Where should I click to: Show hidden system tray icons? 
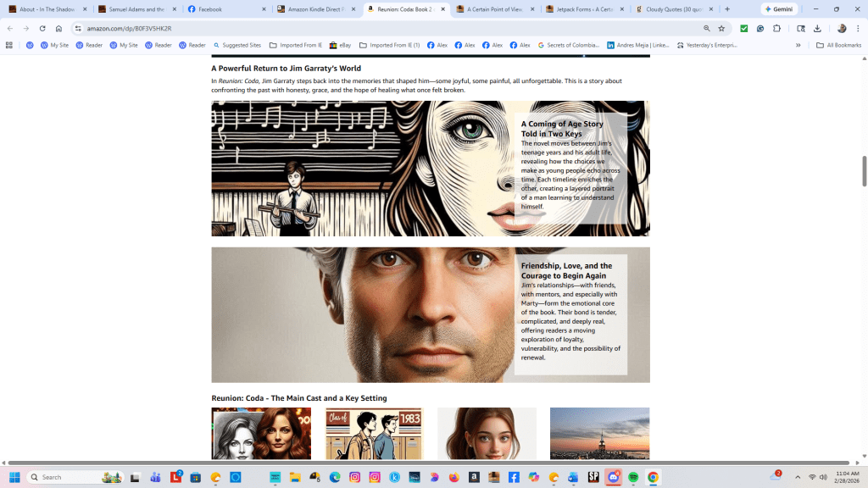coord(798,477)
